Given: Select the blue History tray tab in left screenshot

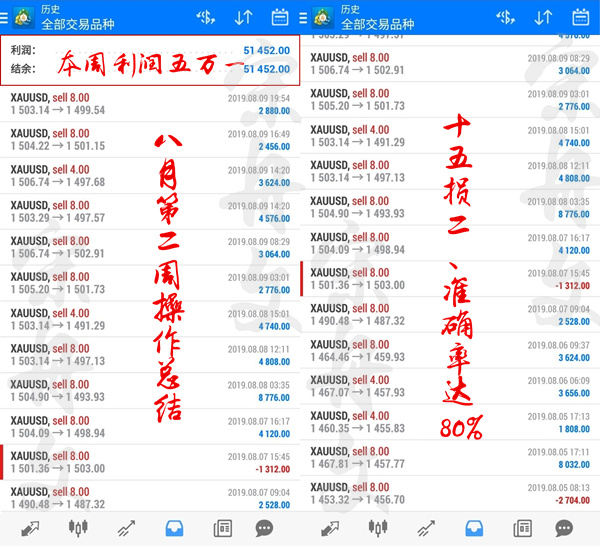Looking at the screenshot, I should pos(174,528).
